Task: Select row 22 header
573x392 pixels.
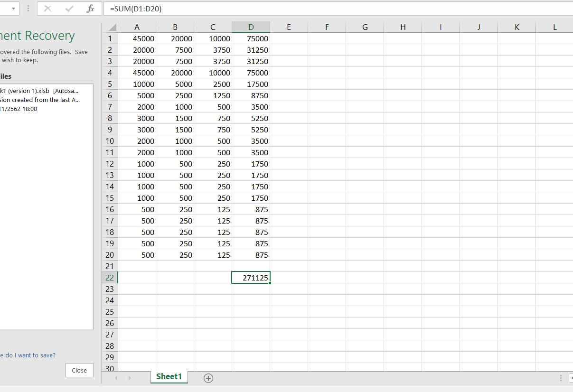Action: click(x=110, y=278)
